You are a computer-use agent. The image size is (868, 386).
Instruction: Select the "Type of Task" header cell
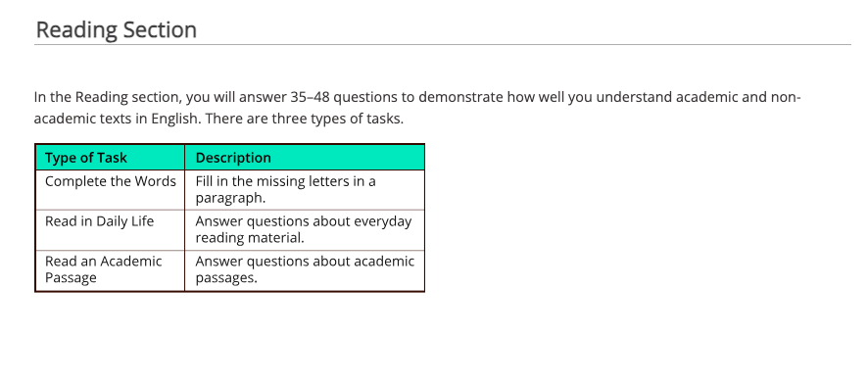tap(110, 158)
